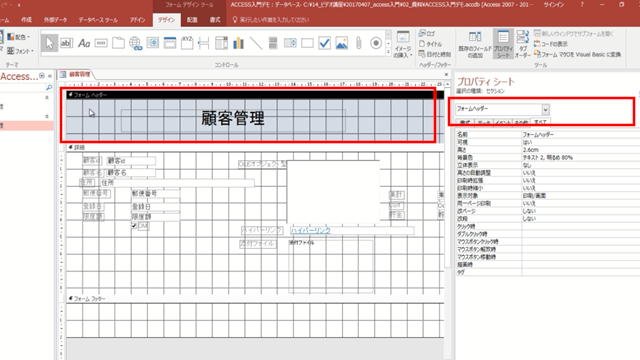The width and height of the screenshot is (640, 360).
Task: Collapse the navigation pane with « button
Action: click(50, 76)
